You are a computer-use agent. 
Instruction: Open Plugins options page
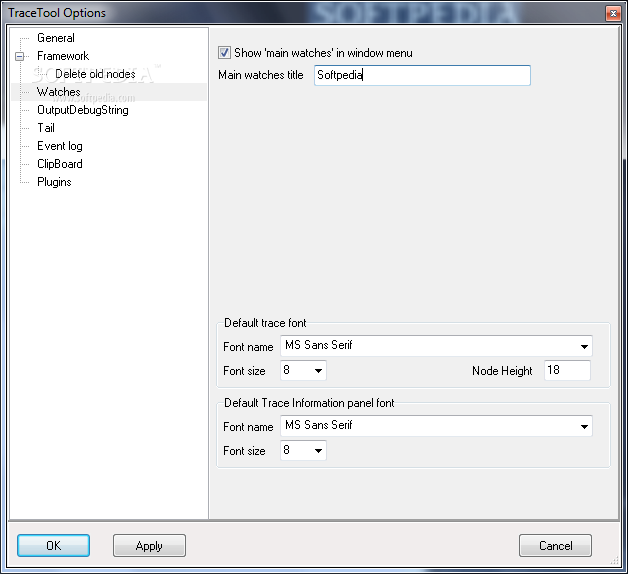pyautogui.click(x=54, y=182)
